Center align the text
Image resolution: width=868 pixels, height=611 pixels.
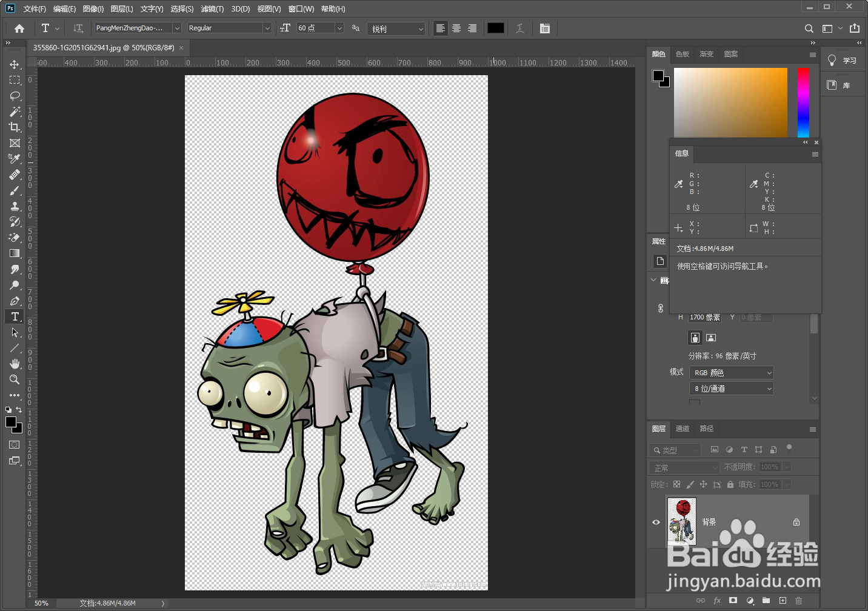[x=456, y=28]
